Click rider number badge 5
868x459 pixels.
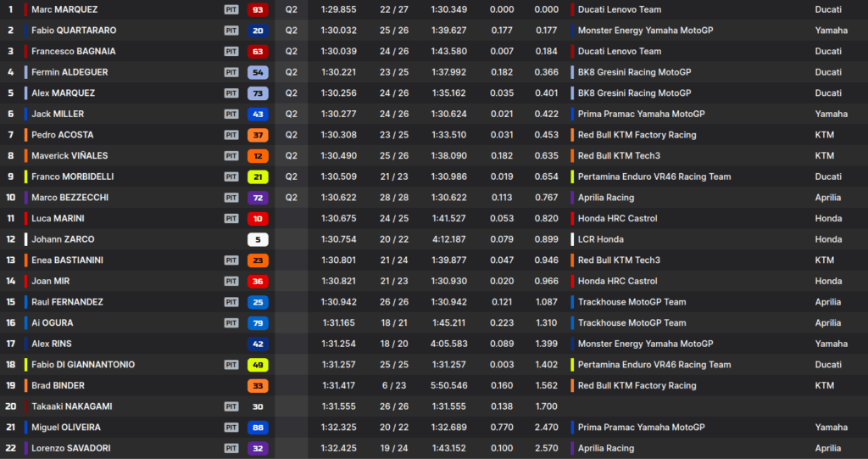click(258, 239)
